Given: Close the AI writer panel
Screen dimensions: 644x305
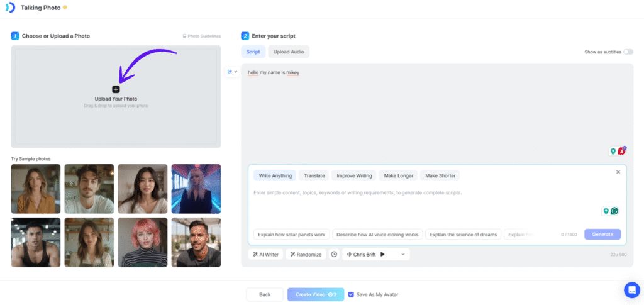Looking at the screenshot, I should point(618,172).
